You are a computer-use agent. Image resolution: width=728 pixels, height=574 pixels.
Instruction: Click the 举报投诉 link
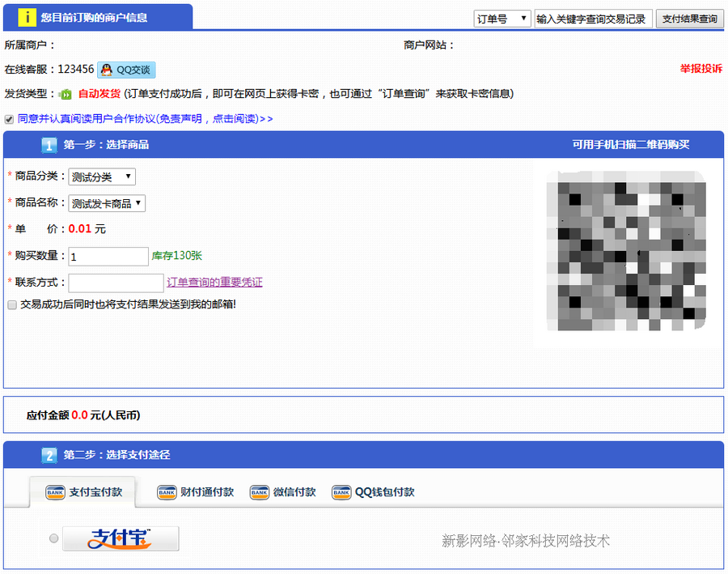pyautogui.click(x=701, y=69)
